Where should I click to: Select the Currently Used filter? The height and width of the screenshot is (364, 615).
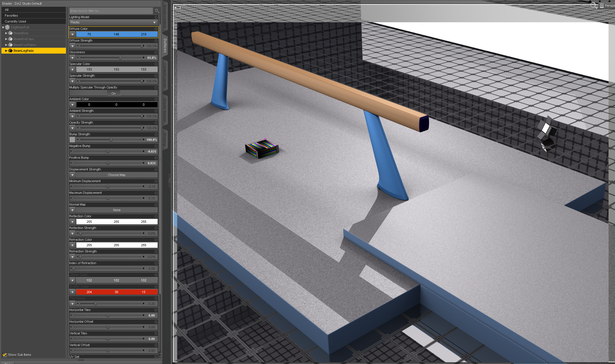coord(15,21)
